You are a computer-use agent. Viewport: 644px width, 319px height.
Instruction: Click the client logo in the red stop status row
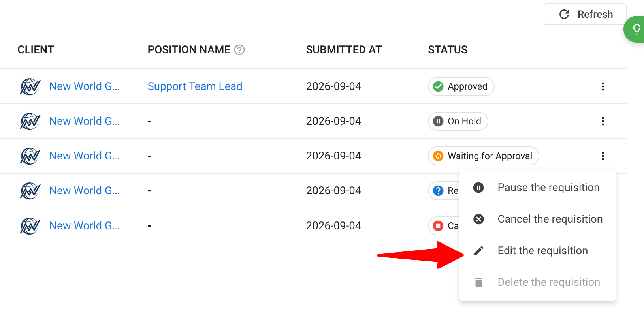[30, 226]
